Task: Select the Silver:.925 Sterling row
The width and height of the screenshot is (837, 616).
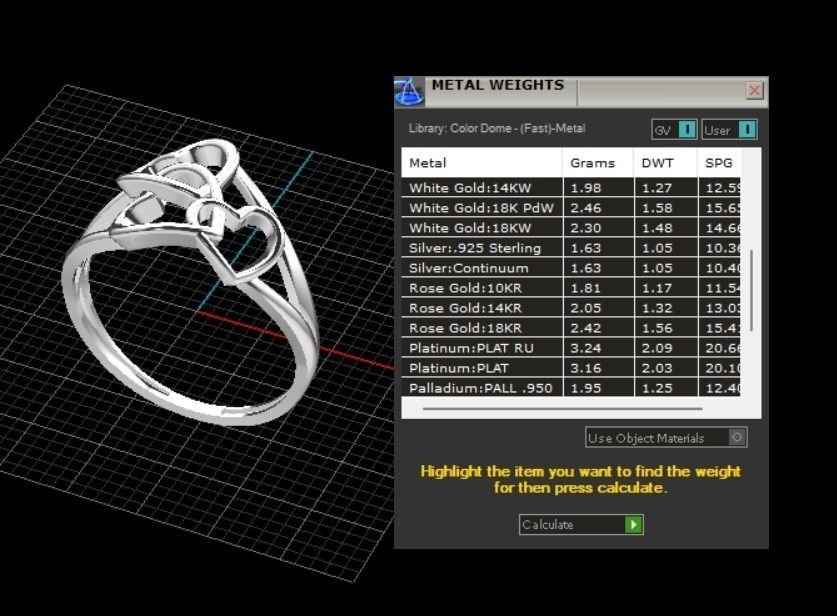Action: click(571, 248)
